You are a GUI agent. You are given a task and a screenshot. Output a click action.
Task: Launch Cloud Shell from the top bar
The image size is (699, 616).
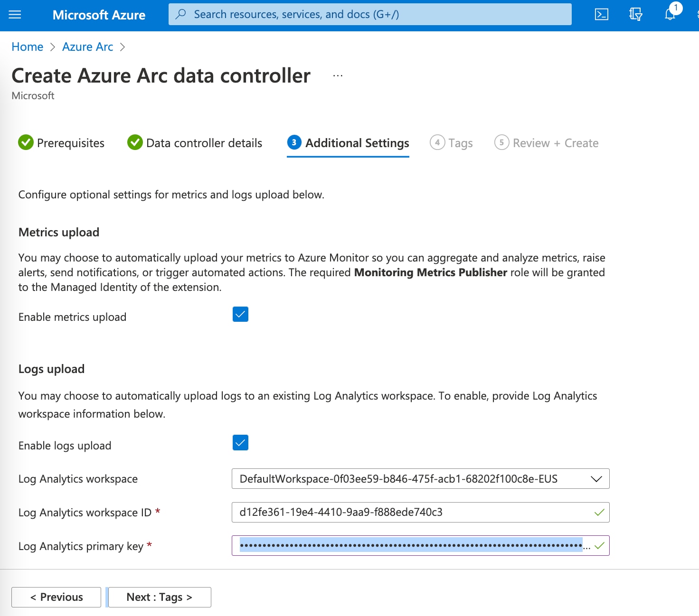coord(602,15)
